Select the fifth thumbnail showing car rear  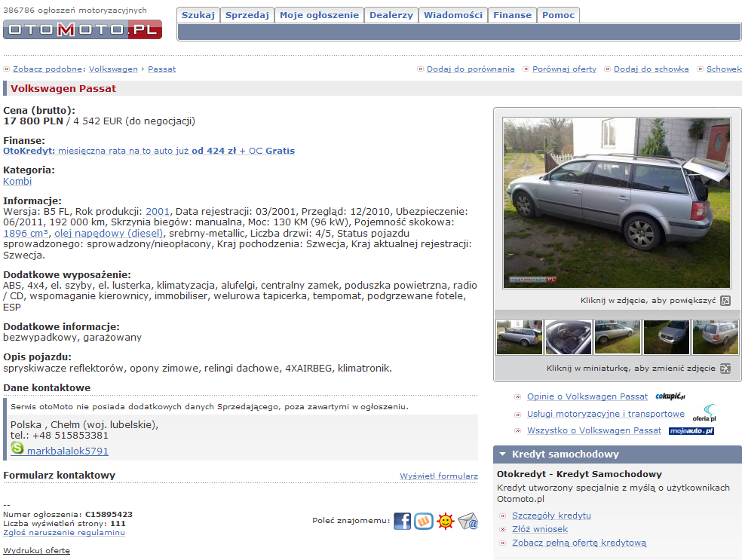pos(715,337)
